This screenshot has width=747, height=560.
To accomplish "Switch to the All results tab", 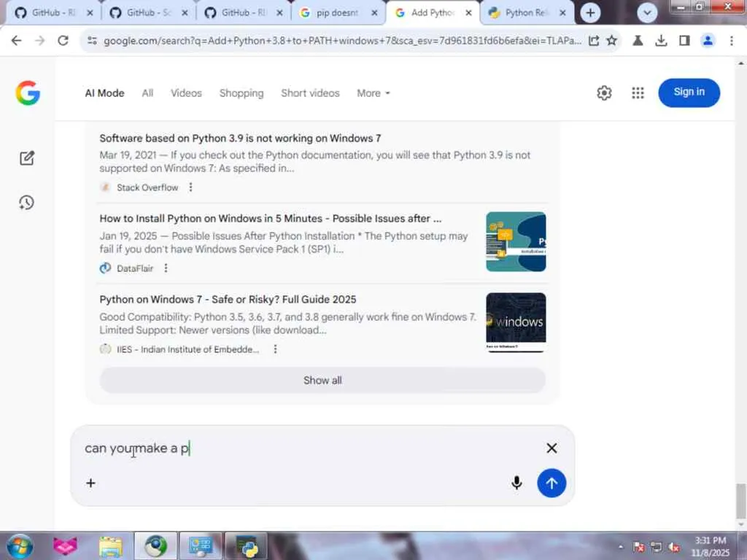I will [147, 93].
